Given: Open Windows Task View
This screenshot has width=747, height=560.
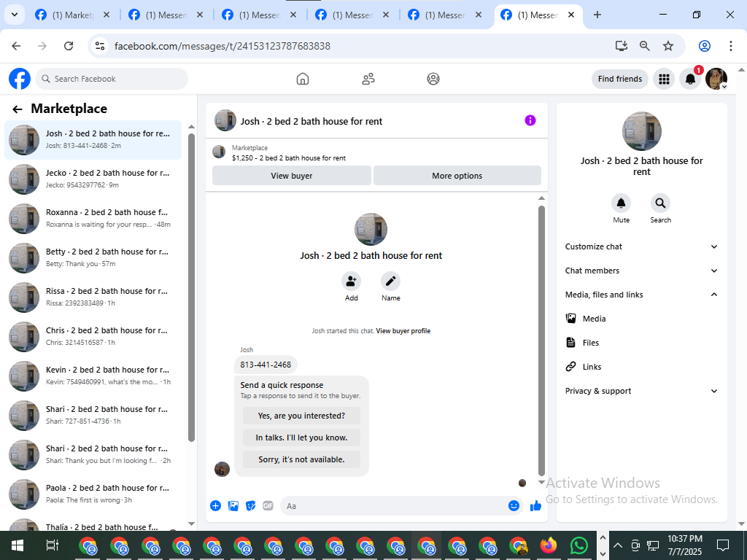Looking at the screenshot, I should (x=52, y=545).
